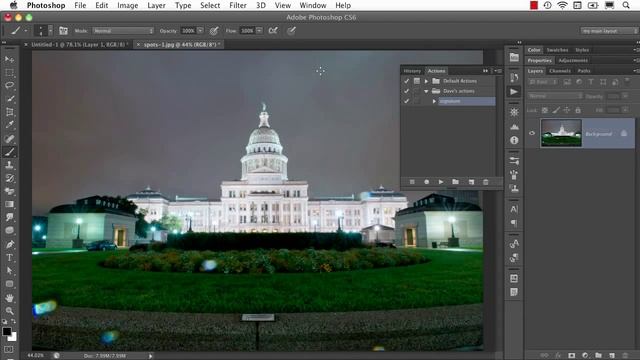The height and width of the screenshot is (360, 640).
Task: Open the Flow slider dropdown arrow
Action: click(x=259, y=31)
